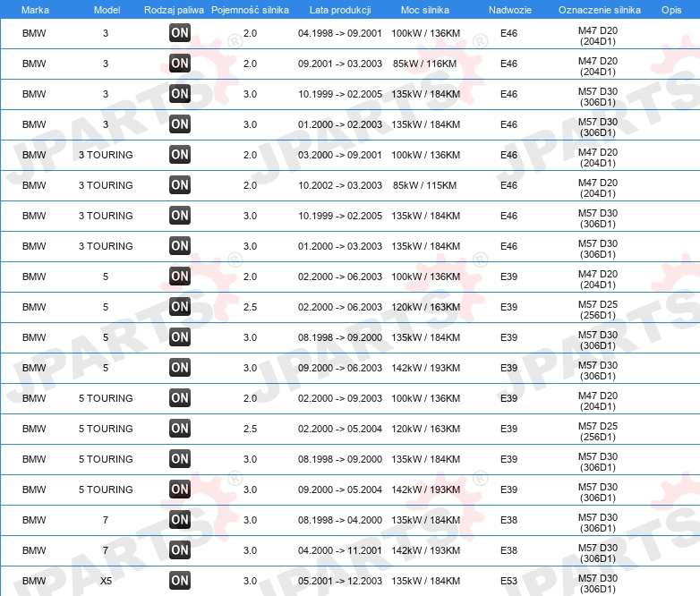Click ON icon in 09.2000 -> 06.2003 row
The width and height of the screenshot is (700, 596).
[180, 368]
